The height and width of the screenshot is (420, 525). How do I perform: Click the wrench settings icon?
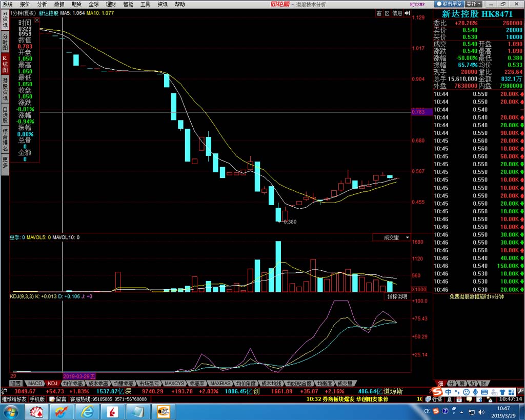tap(520, 391)
